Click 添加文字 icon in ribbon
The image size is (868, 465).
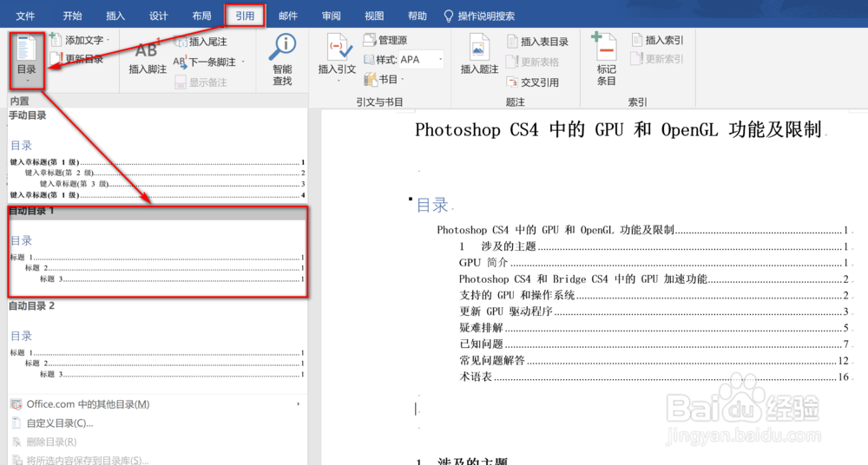coord(56,40)
